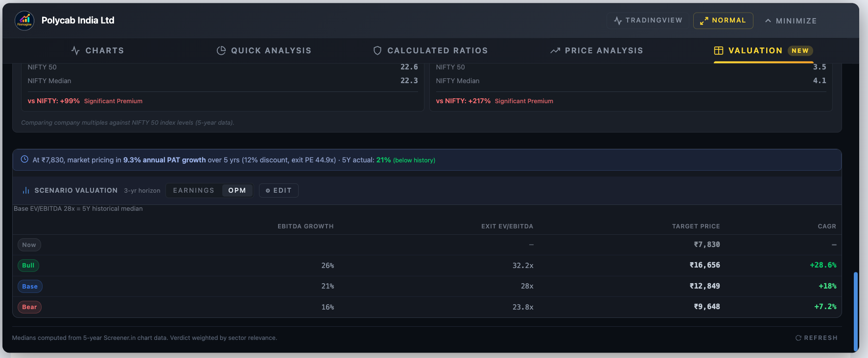
Task: Click the Refresh circular arrow icon
Action: (798, 338)
